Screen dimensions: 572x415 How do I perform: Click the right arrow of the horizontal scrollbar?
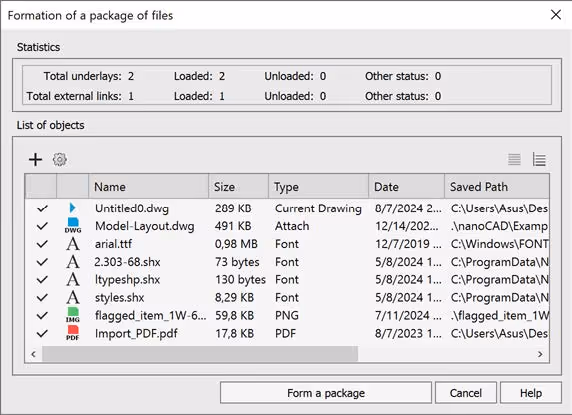(x=540, y=354)
